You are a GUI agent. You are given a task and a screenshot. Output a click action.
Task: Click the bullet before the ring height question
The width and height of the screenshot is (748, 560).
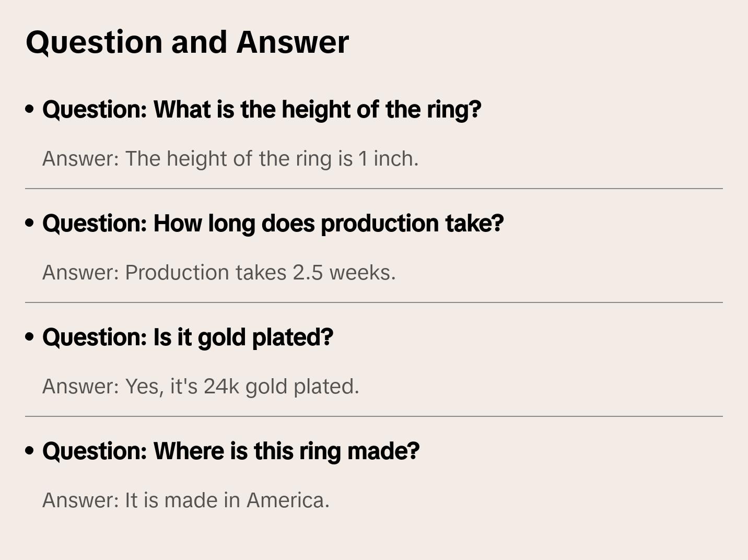point(30,109)
